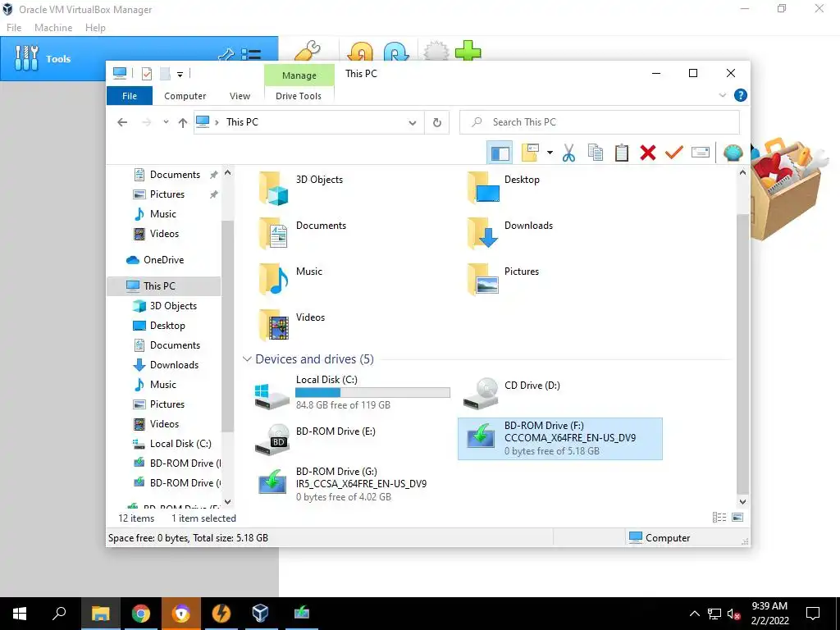Viewport: 840px width, 630px height.
Task: Select the Videos folder in main pane
Action: point(292,326)
